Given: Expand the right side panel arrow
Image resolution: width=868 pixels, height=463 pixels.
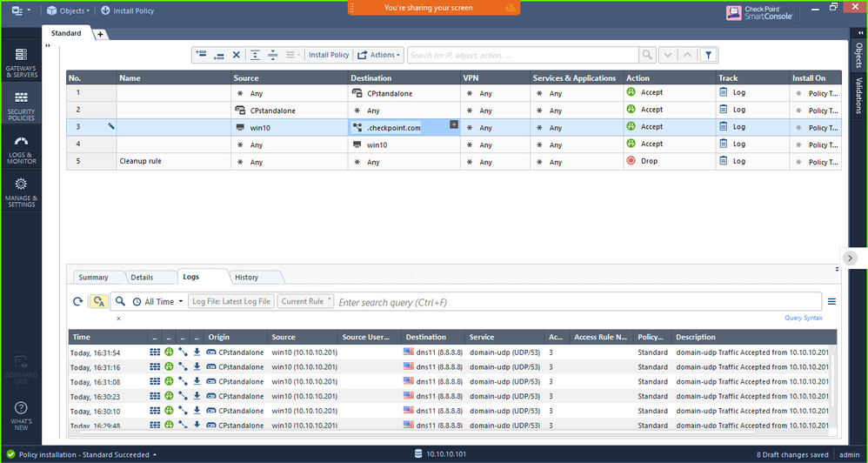Looking at the screenshot, I should (850, 258).
